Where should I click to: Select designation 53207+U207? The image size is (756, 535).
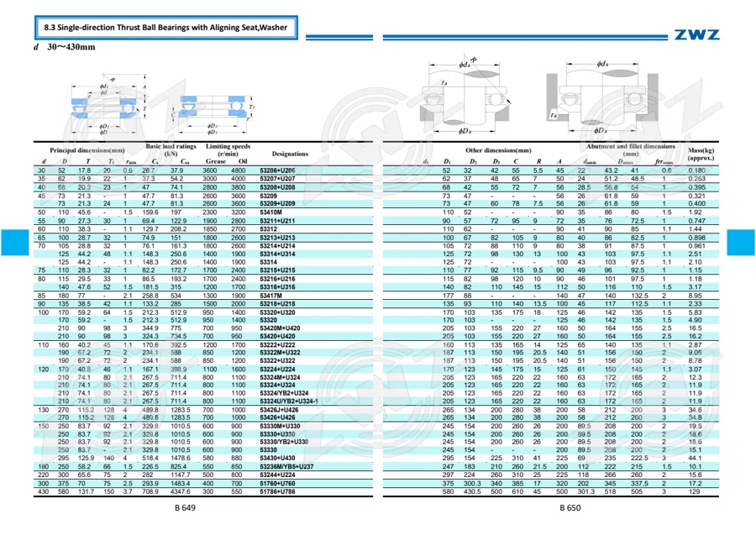point(277,179)
